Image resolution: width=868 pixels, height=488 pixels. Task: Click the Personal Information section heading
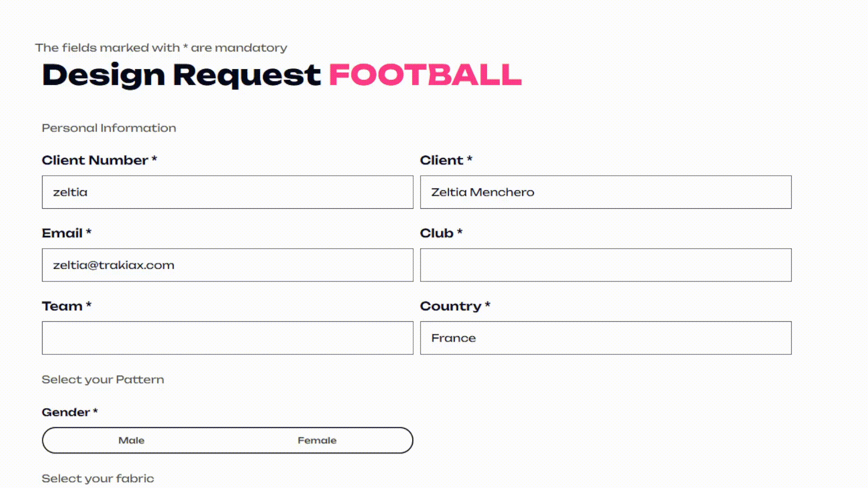tap(109, 128)
